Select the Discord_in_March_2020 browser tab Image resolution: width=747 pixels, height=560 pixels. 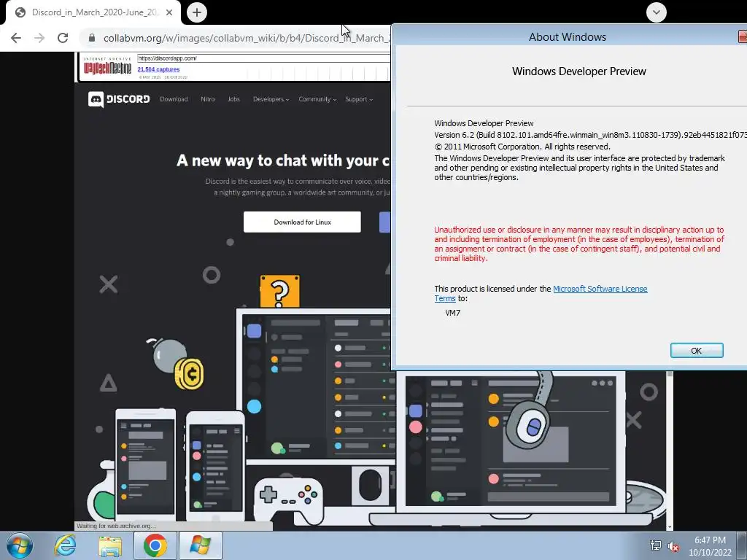pos(94,12)
